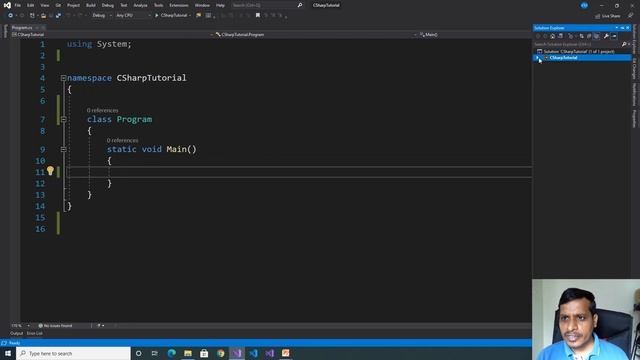Open the Debug configuration dropdown
The height and width of the screenshot is (360, 640).
[102, 16]
